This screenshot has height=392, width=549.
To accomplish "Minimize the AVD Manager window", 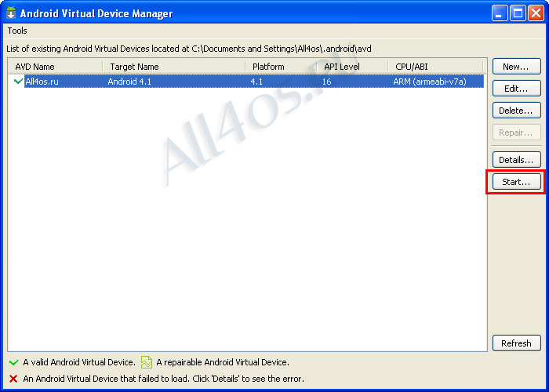I will click(500, 13).
